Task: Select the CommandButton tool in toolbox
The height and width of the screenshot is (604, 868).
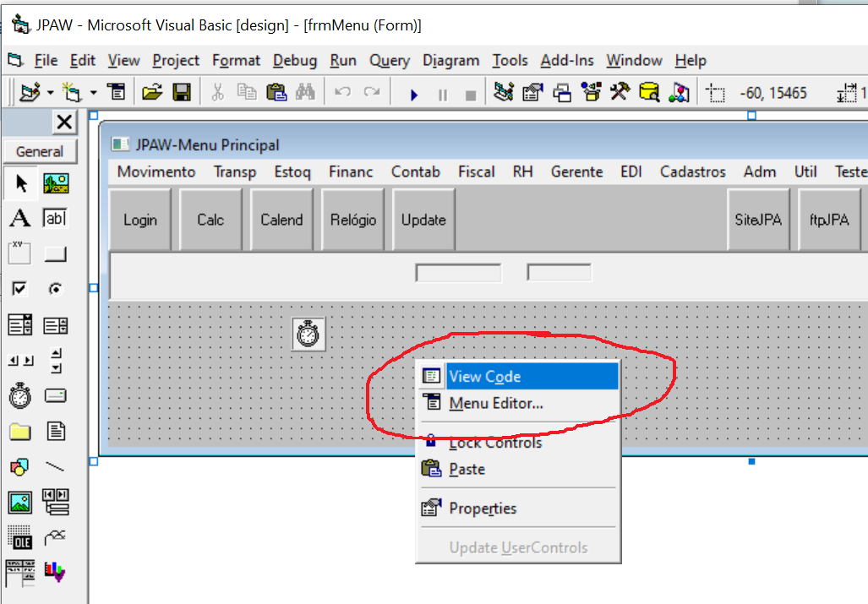Action: coord(55,254)
